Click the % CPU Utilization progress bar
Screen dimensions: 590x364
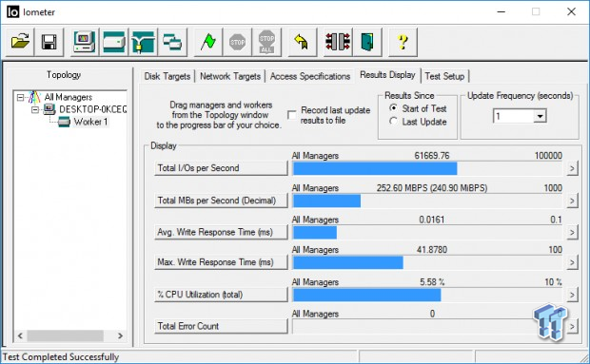coord(427,296)
